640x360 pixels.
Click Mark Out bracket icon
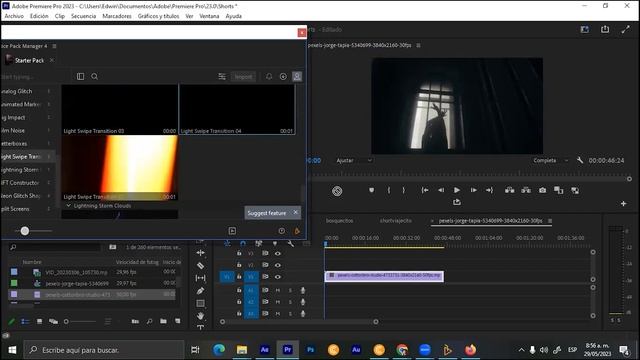[x=404, y=190]
